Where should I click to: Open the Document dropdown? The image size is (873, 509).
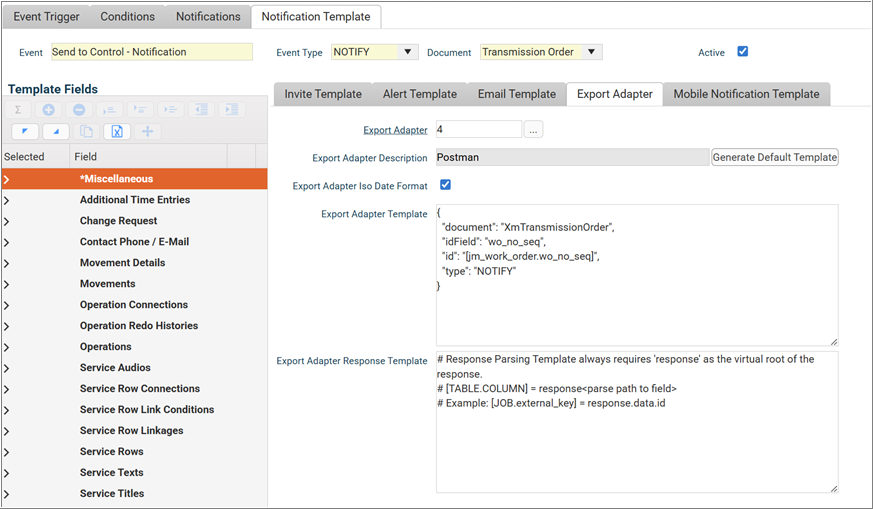pos(591,52)
